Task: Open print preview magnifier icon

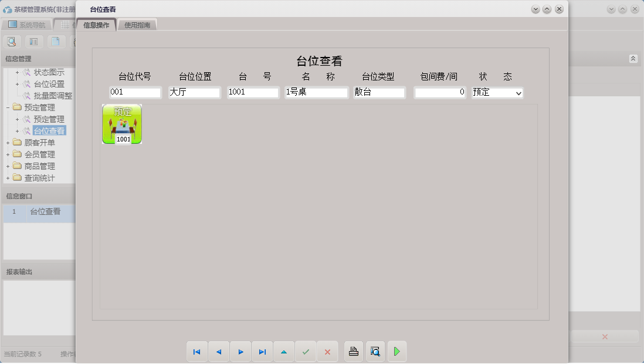Action: [x=375, y=352]
